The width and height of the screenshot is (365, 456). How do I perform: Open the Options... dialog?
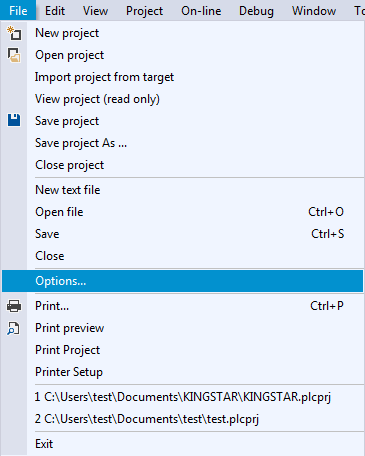point(183,281)
